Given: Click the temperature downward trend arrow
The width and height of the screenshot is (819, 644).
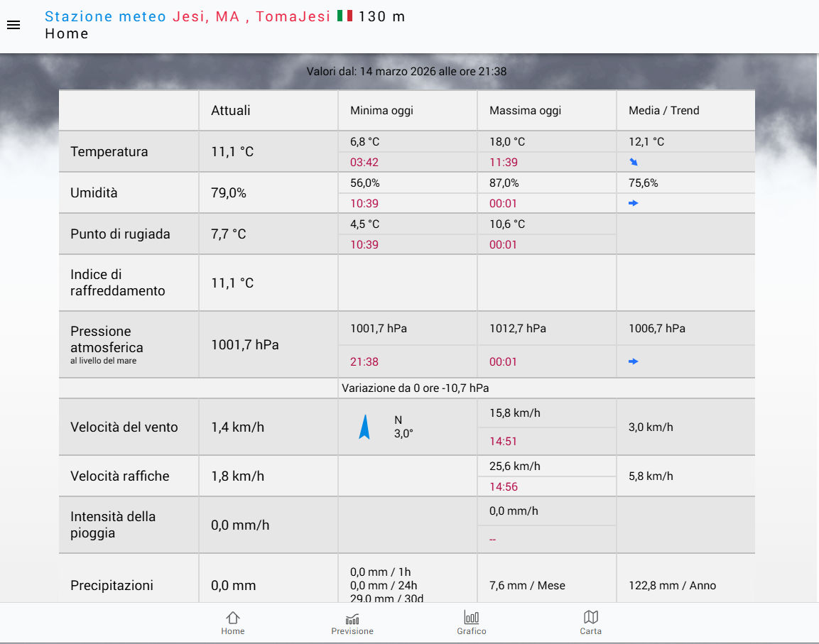Looking at the screenshot, I should (634, 162).
